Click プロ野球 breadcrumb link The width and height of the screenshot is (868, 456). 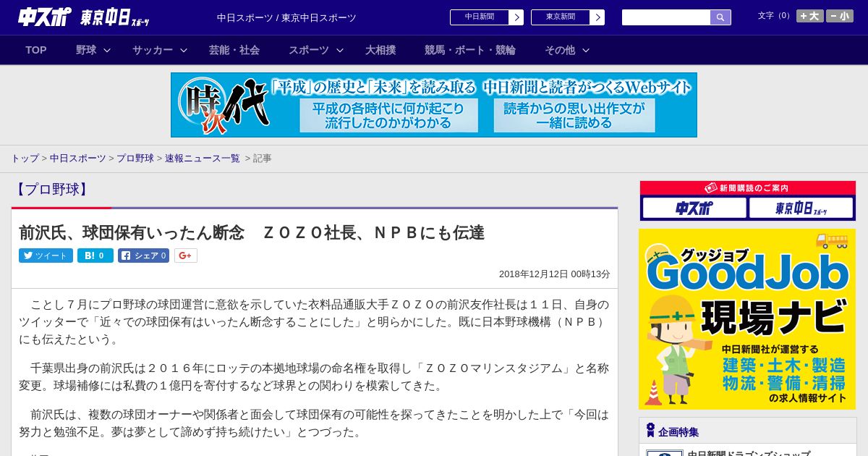click(135, 158)
